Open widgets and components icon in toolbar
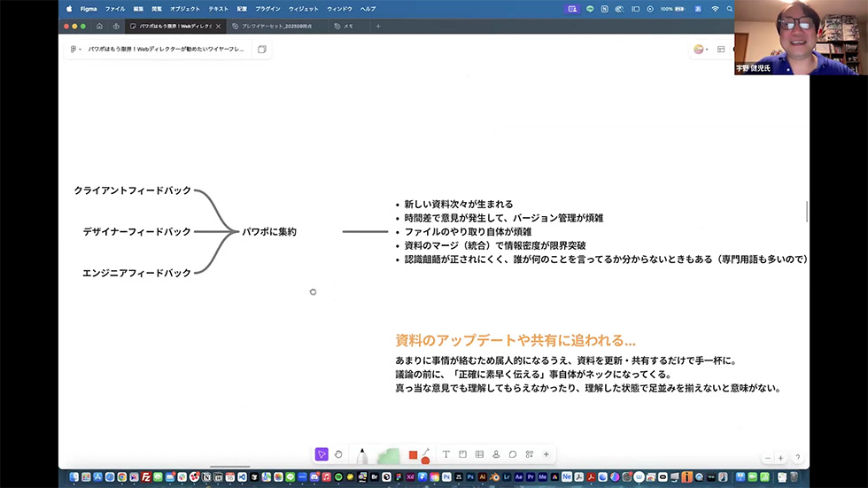 [530, 454]
